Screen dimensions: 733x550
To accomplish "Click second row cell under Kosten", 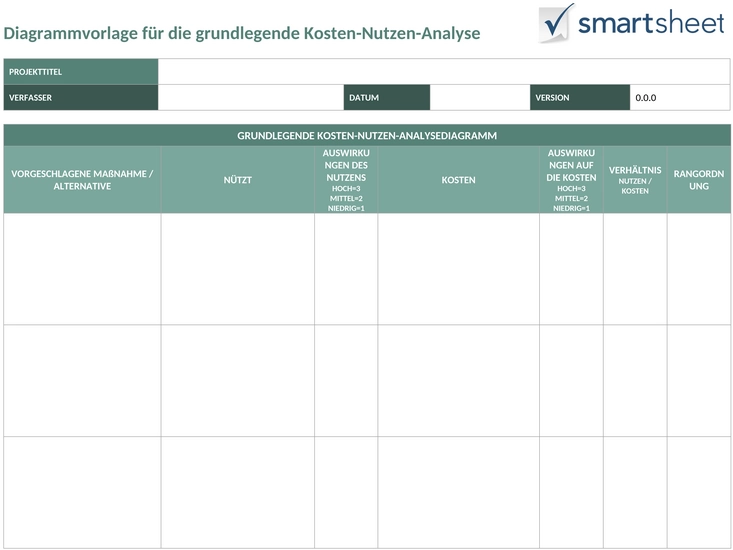I will pos(459,381).
